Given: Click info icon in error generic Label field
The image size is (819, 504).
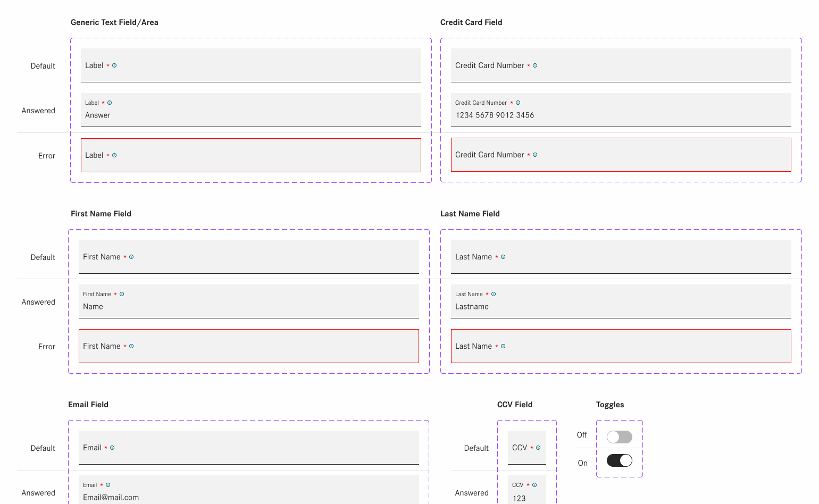Looking at the screenshot, I should click(114, 155).
